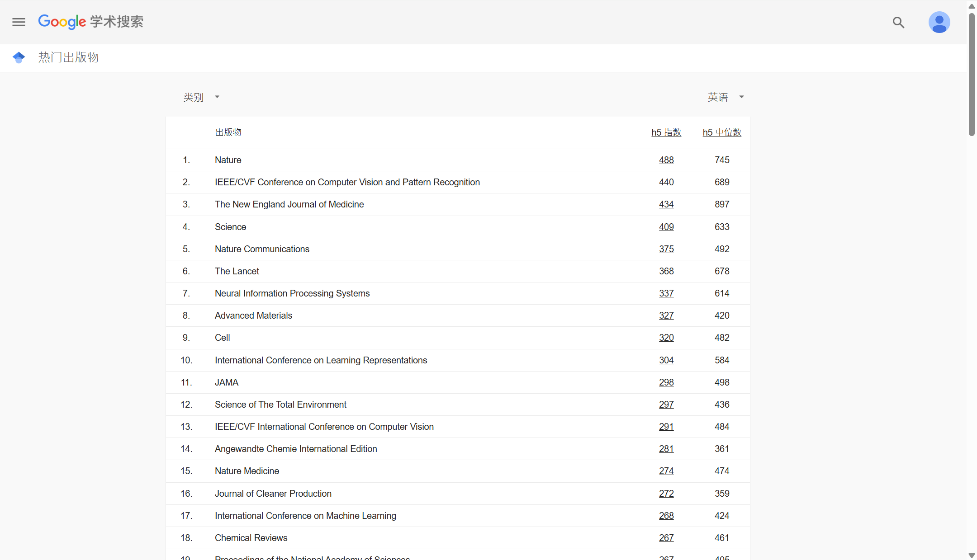The height and width of the screenshot is (560, 977).
Task: Open the 英语 language dropdown
Action: pos(726,97)
